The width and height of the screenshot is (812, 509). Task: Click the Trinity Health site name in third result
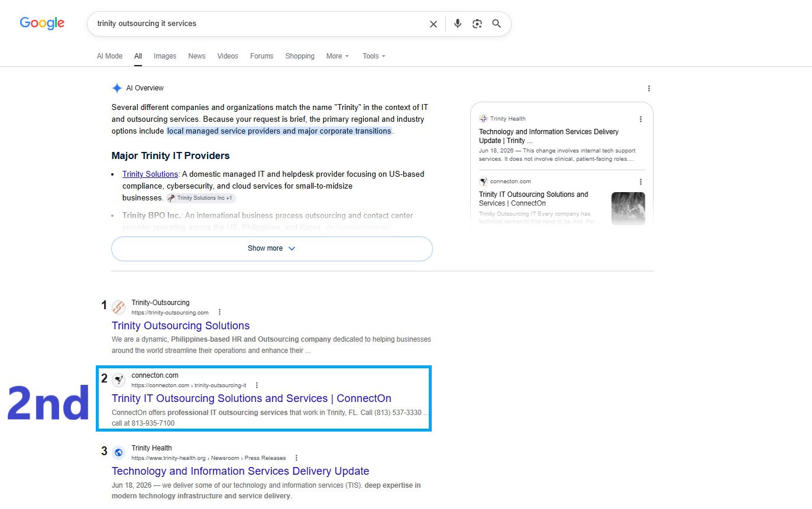[x=151, y=448]
